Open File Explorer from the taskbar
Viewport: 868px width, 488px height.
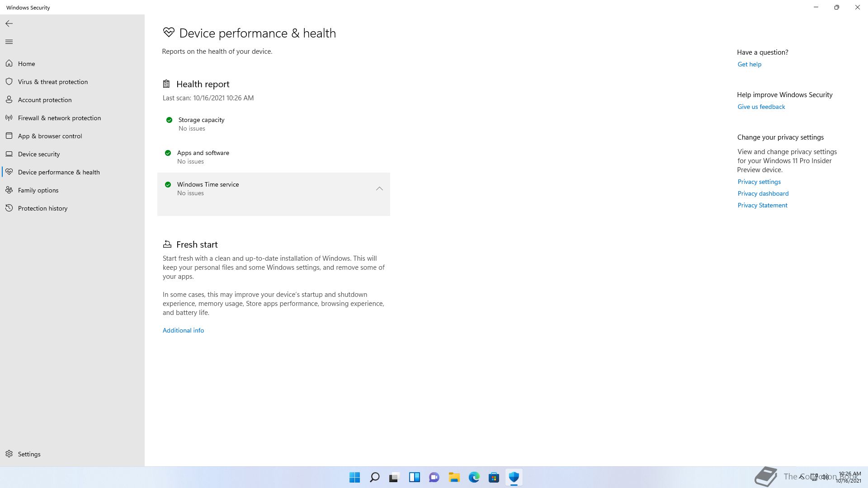coord(454,477)
